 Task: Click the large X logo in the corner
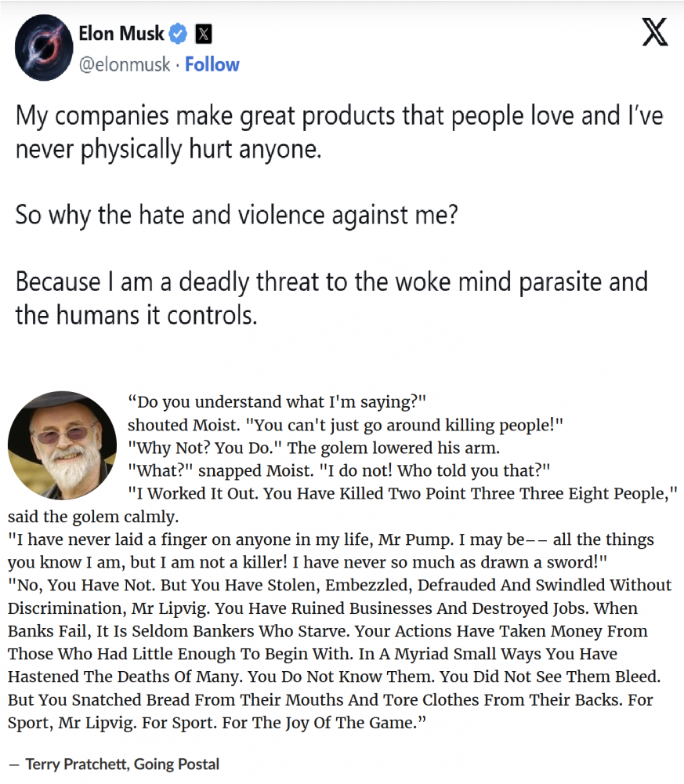coord(654,32)
